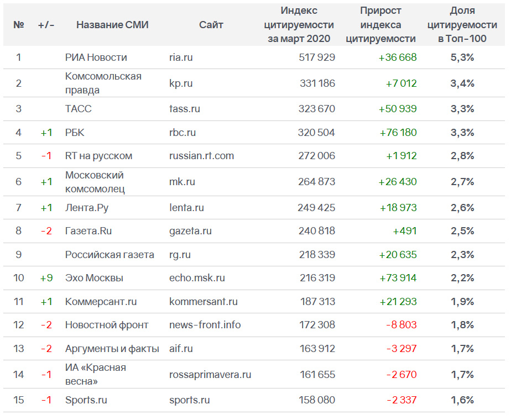Click the rg.ru site cell
511x420 pixels.
(x=180, y=255)
